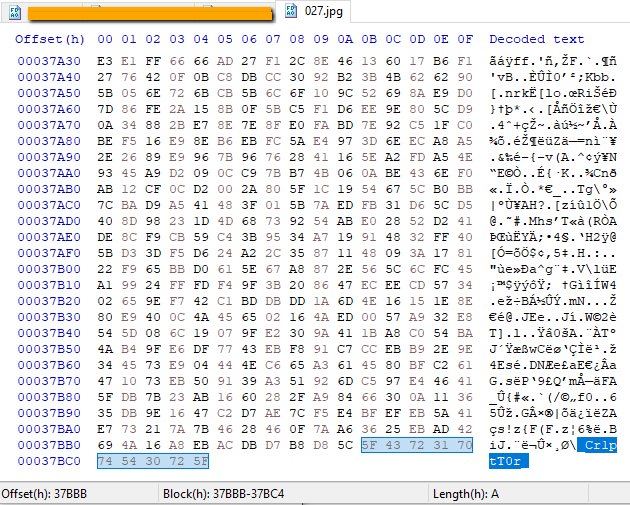The image size is (630, 505).
Task: Select the 027.jpg file tab
Action: coord(313,11)
